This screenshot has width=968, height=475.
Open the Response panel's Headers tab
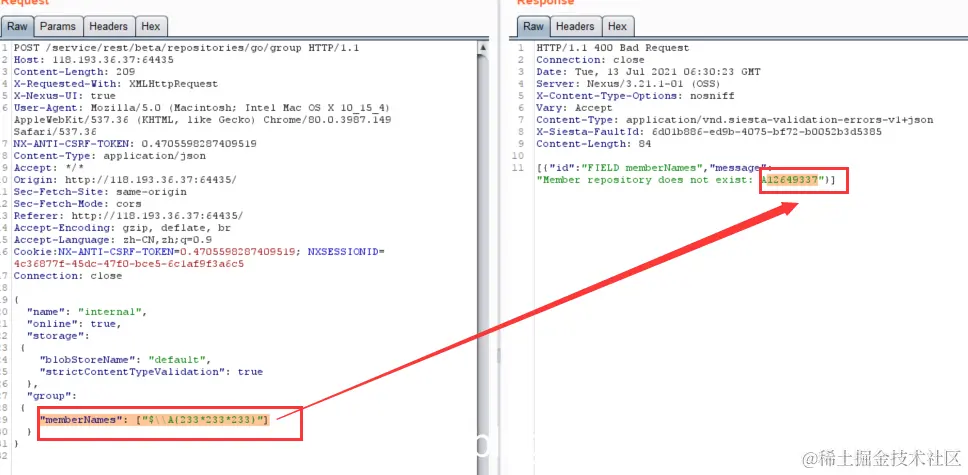(575, 27)
